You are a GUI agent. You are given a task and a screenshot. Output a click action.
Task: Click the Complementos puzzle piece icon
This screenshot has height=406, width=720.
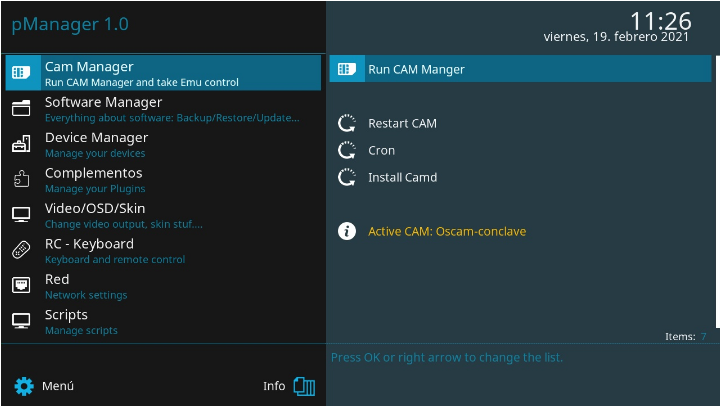click(21, 180)
